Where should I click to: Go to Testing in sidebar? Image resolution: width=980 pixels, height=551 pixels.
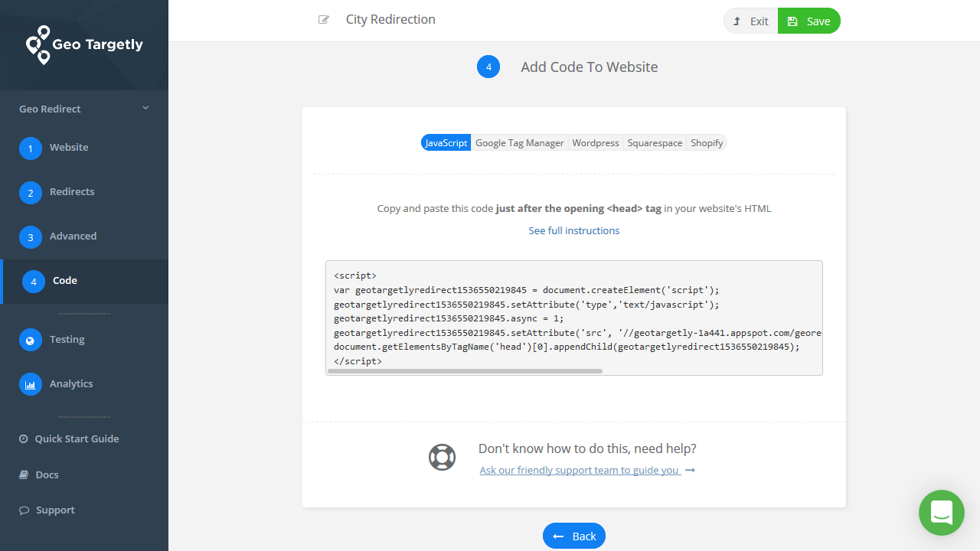(84, 340)
